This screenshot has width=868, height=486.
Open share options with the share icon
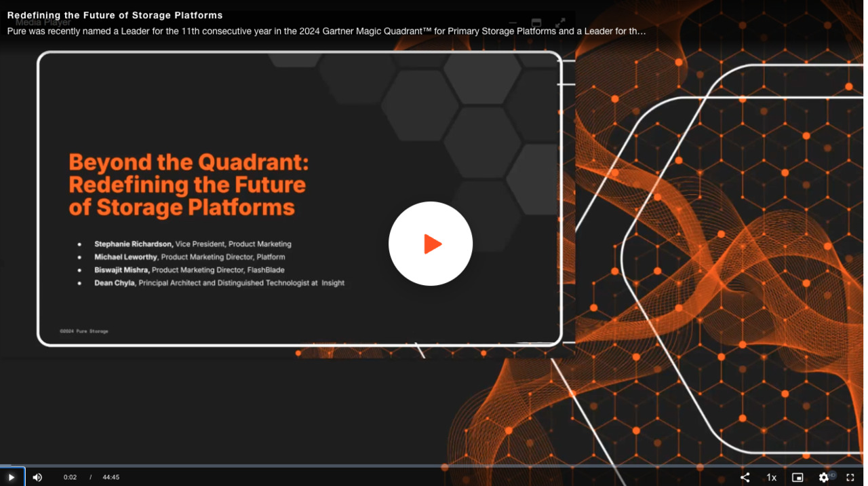pos(745,477)
